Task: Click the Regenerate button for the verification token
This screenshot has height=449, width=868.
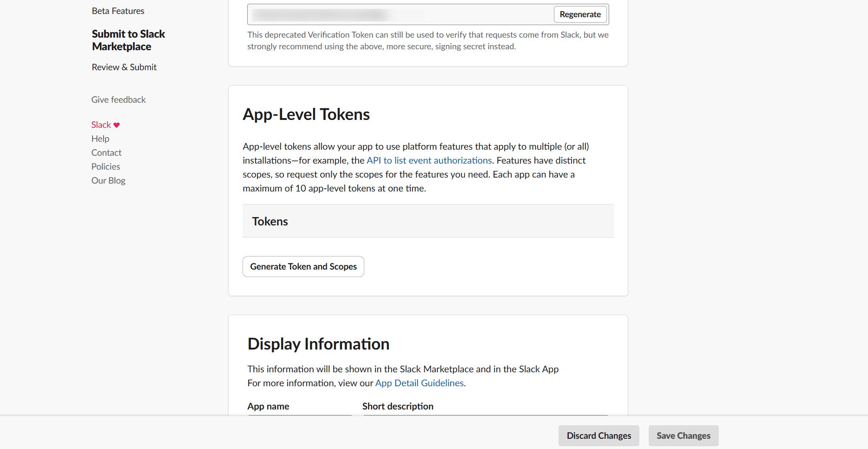Action: point(580,14)
